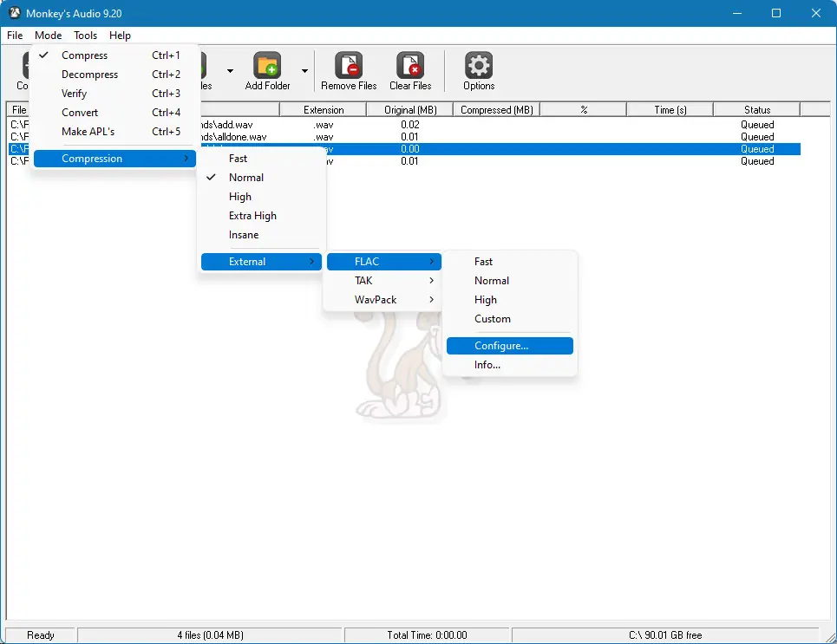This screenshot has width=837, height=644.
Task: Click the Add Folder toolbar icon
Action: pos(267,65)
